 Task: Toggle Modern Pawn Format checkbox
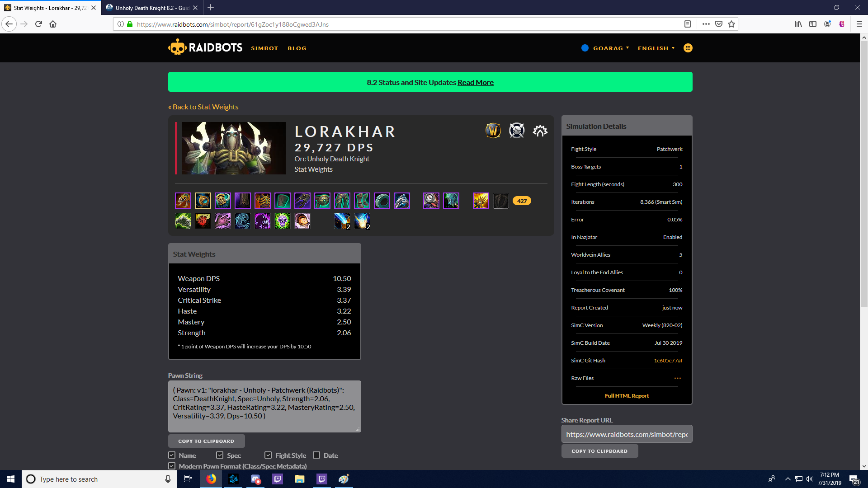[172, 466]
